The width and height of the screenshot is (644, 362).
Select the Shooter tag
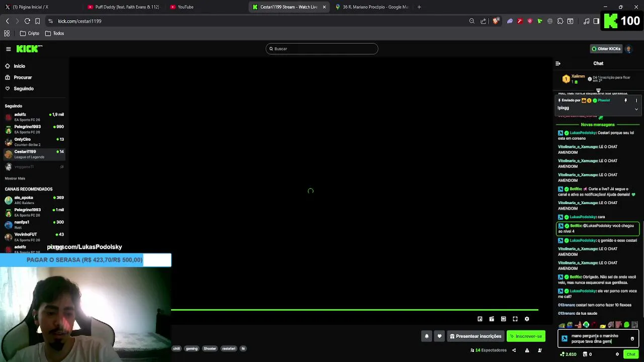pos(210,348)
